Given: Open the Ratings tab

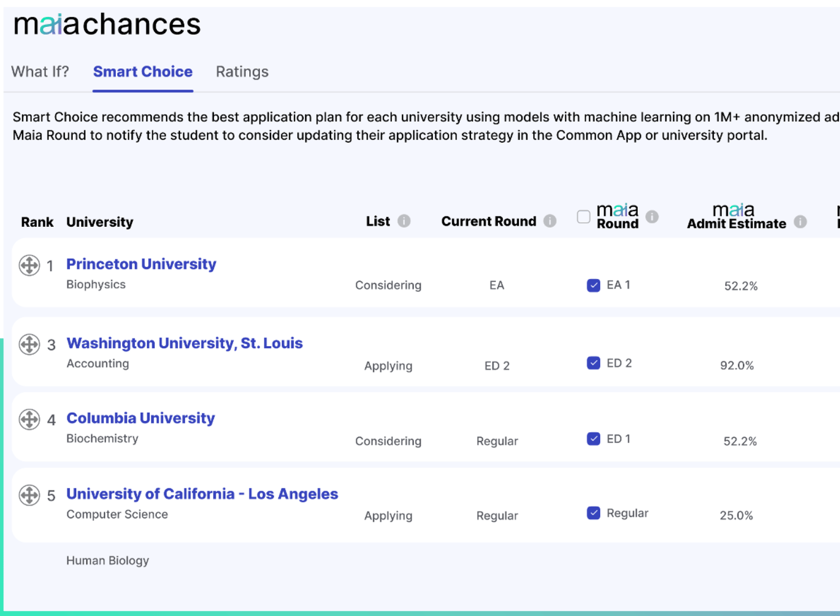Looking at the screenshot, I should (x=242, y=72).
